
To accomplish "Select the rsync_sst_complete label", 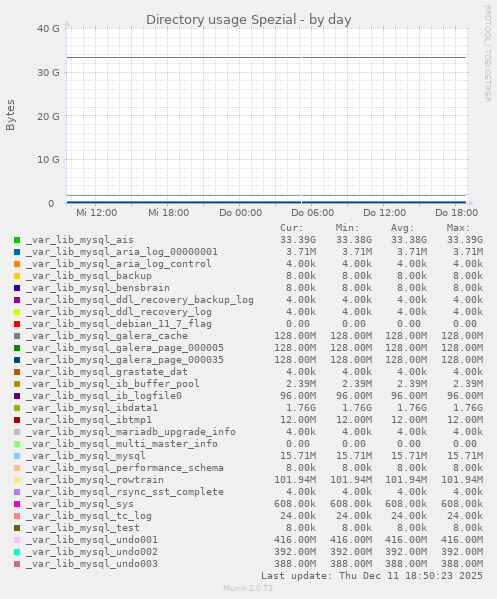I will 125,492.
